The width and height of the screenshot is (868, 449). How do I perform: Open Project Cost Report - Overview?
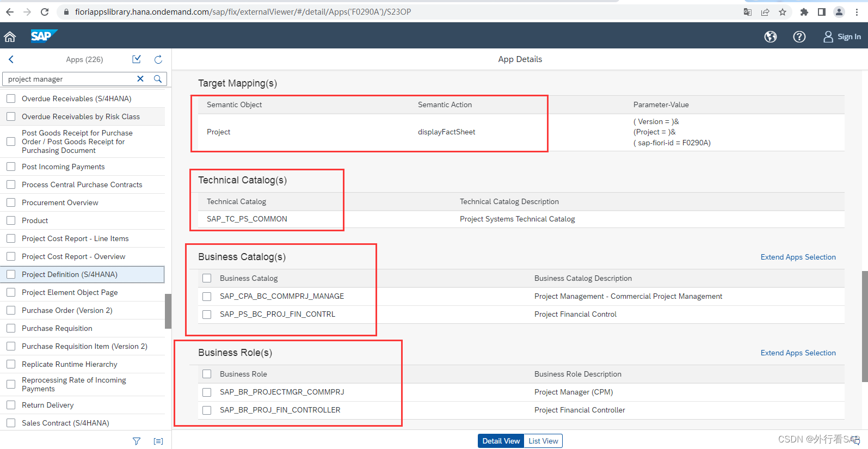click(73, 256)
